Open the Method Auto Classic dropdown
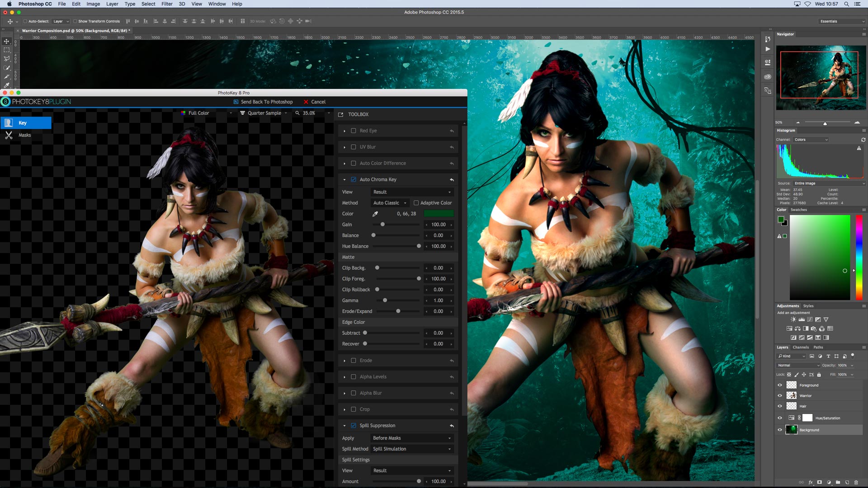868x488 pixels. point(390,203)
